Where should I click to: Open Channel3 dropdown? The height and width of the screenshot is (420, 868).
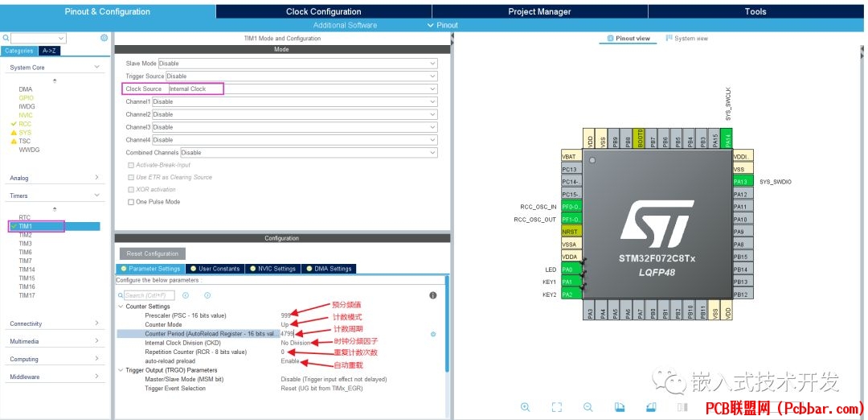295,127
